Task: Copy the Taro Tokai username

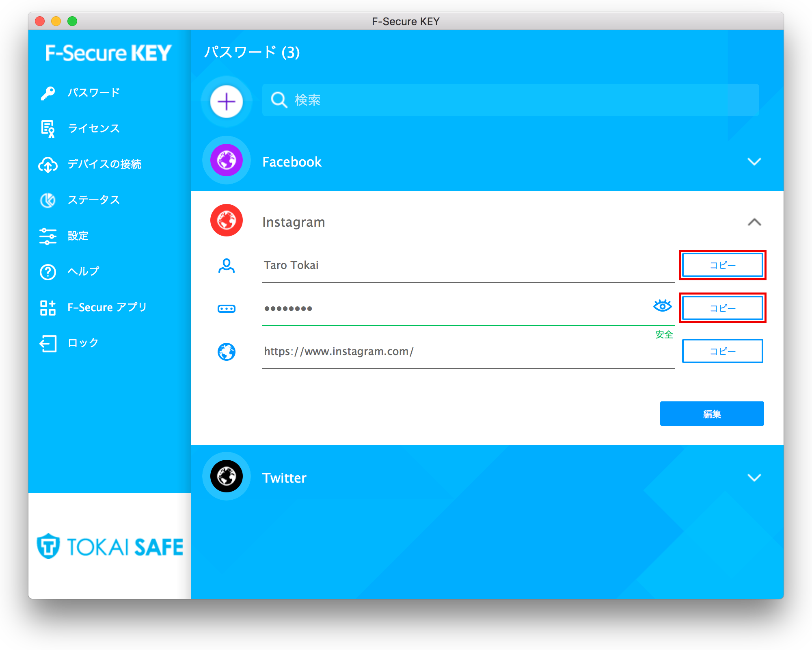Action: click(x=723, y=265)
